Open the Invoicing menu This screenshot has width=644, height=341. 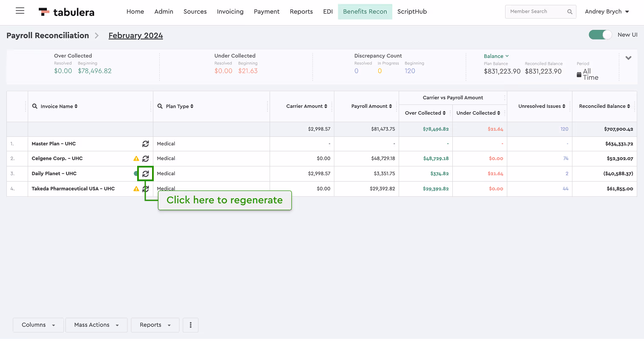[230, 12]
